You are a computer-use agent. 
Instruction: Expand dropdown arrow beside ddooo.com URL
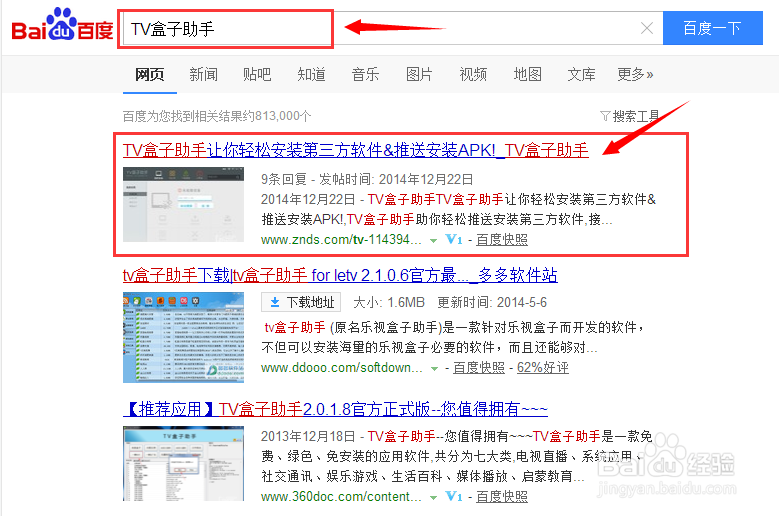tap(434, 369)
